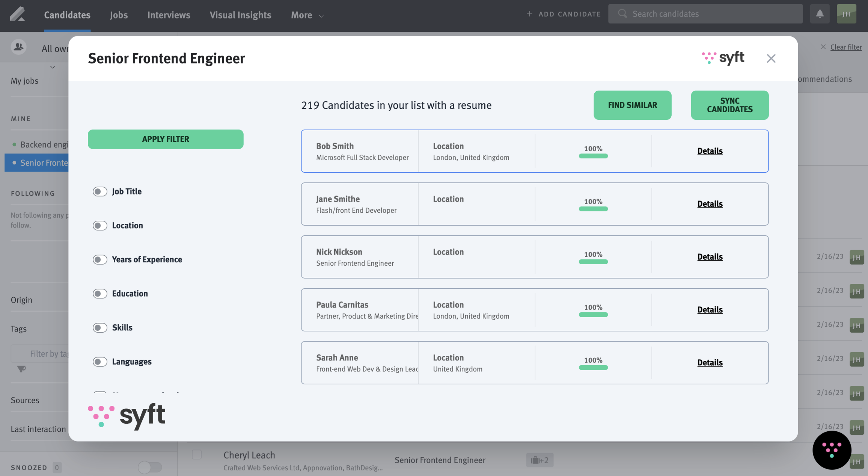The image size is (868, 476).
Task: Apply the candidate filters
Action: (165, 139)
